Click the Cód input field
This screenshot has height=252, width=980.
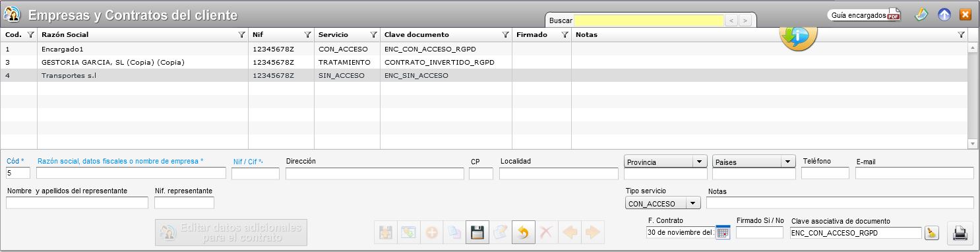[x=18, y=173]
